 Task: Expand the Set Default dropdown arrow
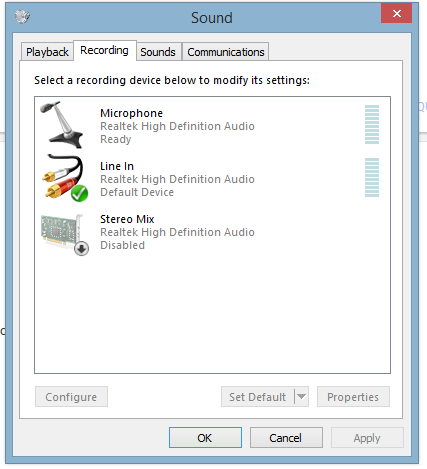pos(301,397)
